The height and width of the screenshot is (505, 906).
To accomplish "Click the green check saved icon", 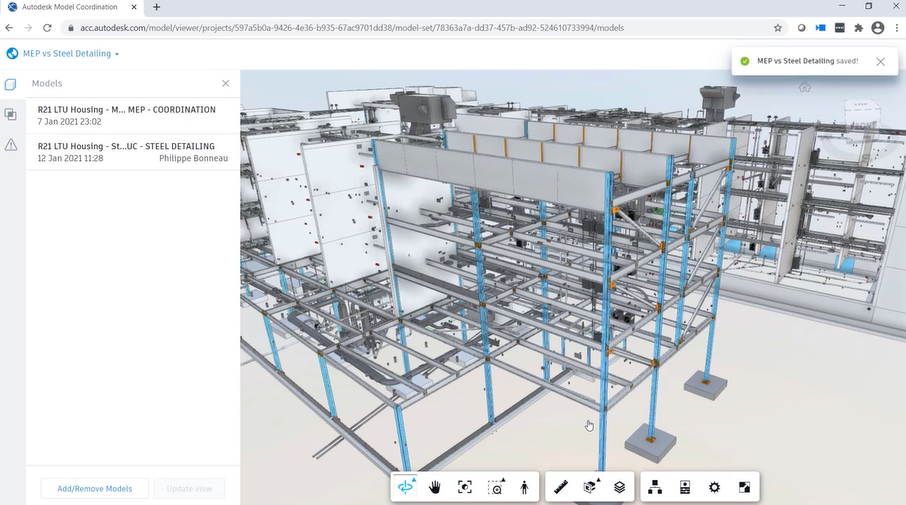I will [745, 61].
